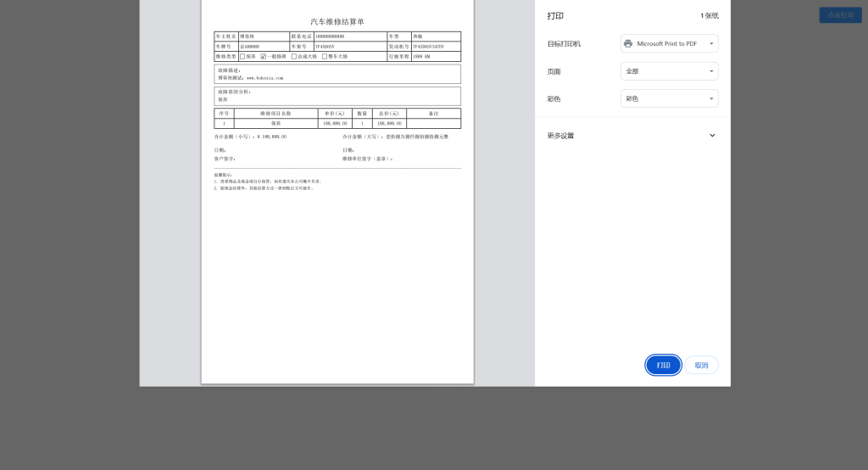Click the 保养 checkbox in preview

coord(242,57)
